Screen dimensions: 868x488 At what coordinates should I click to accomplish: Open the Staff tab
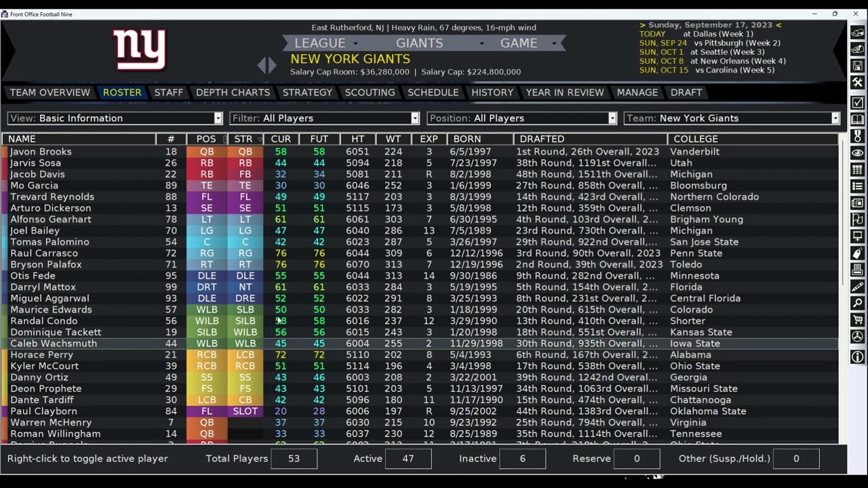point(169,92)
